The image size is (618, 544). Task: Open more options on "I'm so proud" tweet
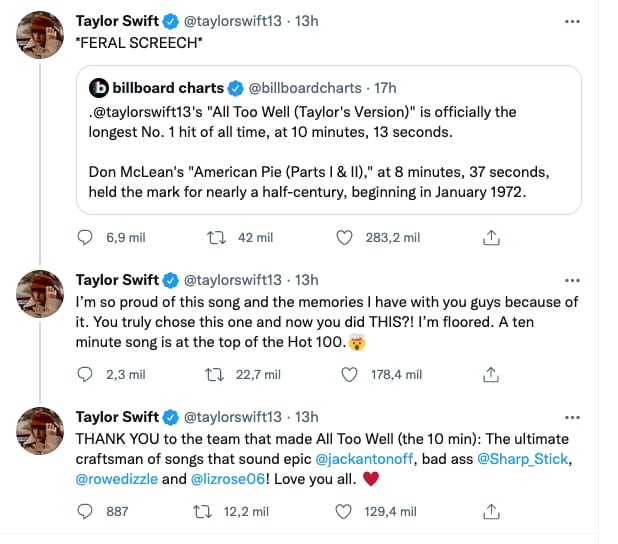tap(572, 280)
